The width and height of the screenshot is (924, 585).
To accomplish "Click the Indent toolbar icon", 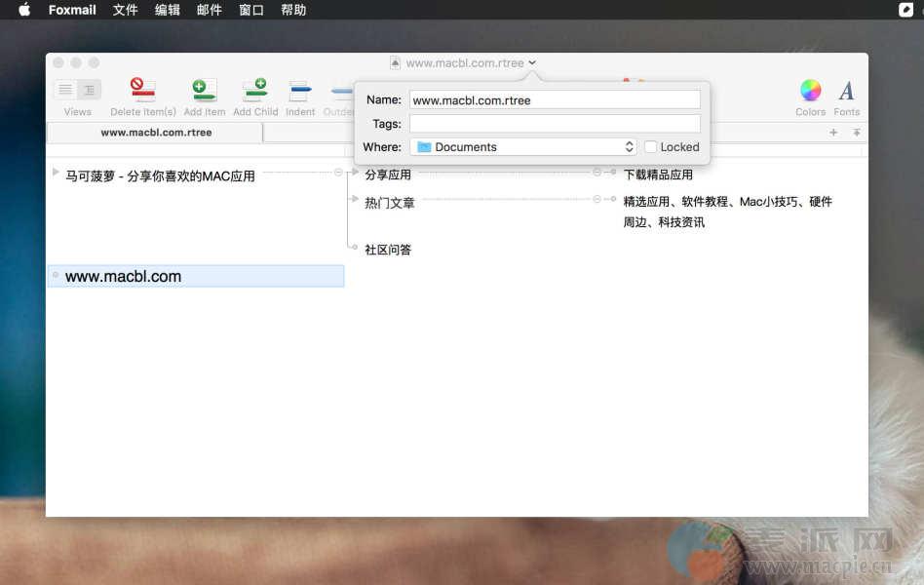I will [x=300, y=91].
